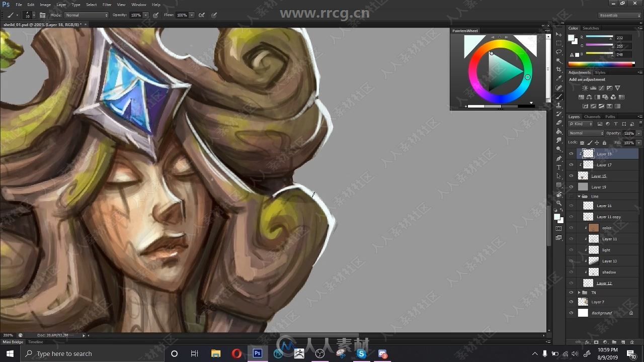Toggle visibility of Layer 15
Image resolution: width=644 pixels, height=362 pixels.
(571, 176)
